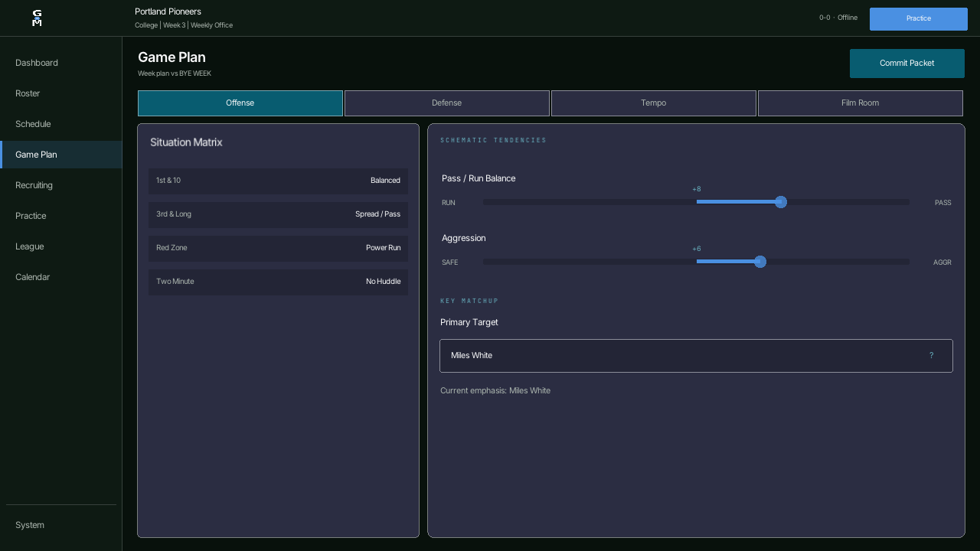Click the +8 balance value
Image resolution: width=980 pixels, height=551 pixels.
pos(697,189)
